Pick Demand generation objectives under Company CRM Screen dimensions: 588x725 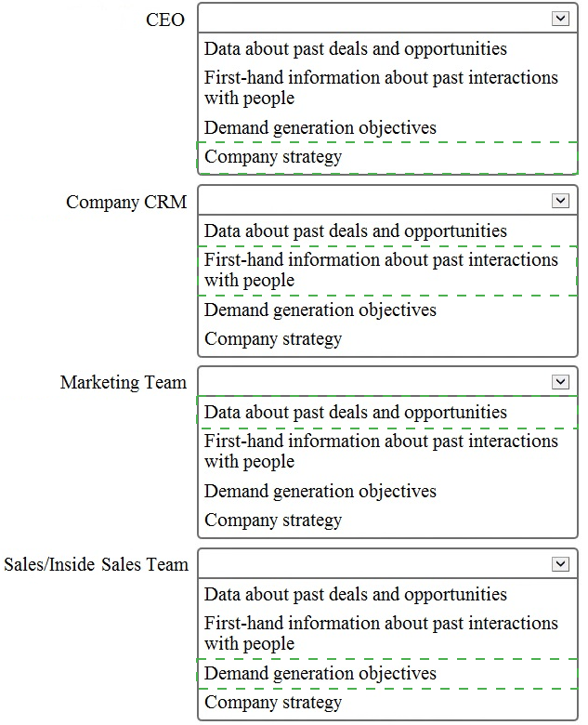[387, 310]
